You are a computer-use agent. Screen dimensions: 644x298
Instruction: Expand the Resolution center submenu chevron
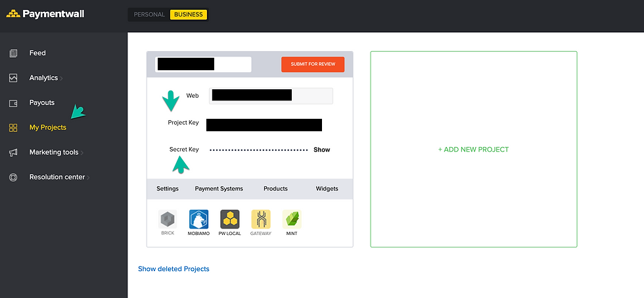[x=88, y=178]
